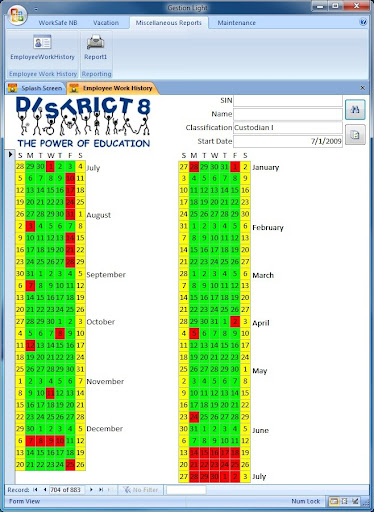Click the December month label
Screen dimensions: 374x512
(105, 429)
